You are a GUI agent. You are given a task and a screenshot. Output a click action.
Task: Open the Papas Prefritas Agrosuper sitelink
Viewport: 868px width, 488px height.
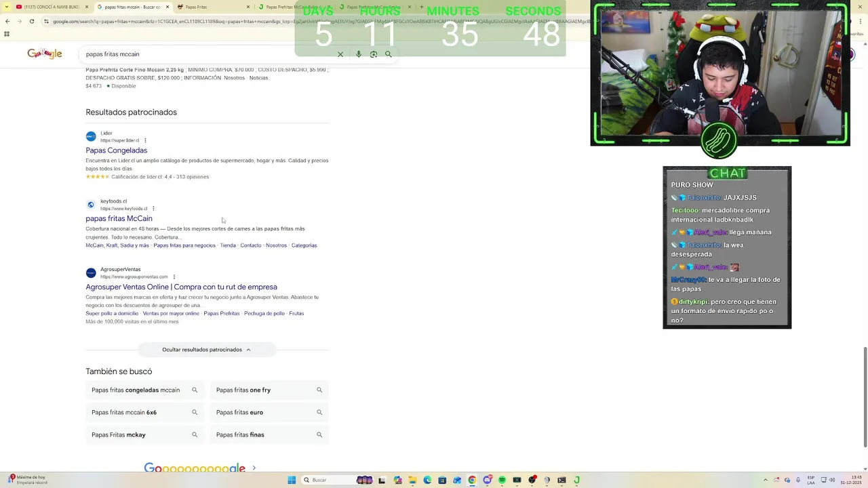pos(222,313)
